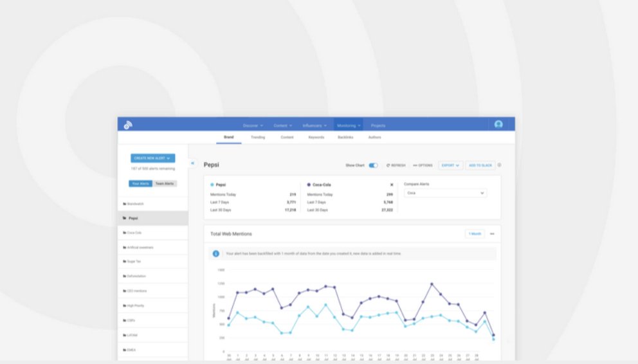The image size is (638, 364).
Task: Switch to the Trending tab
Action: (x=258, y=138)
